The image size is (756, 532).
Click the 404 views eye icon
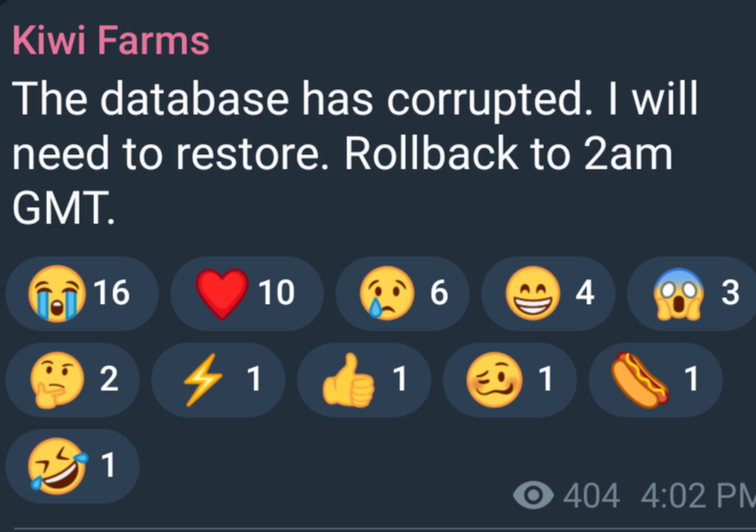point(533,495)
